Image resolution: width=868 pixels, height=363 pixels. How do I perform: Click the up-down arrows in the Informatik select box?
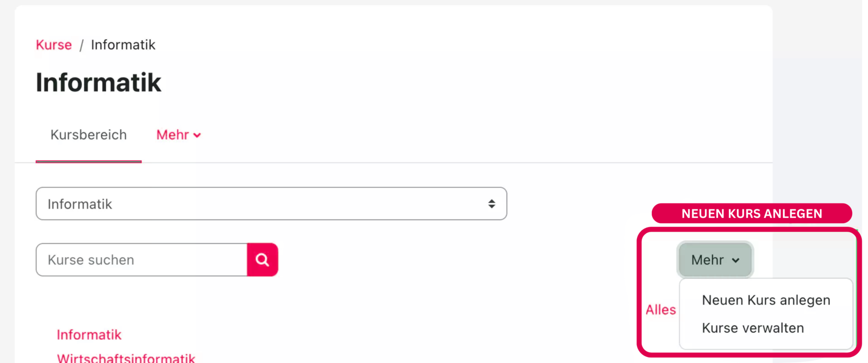coord(492,204)
